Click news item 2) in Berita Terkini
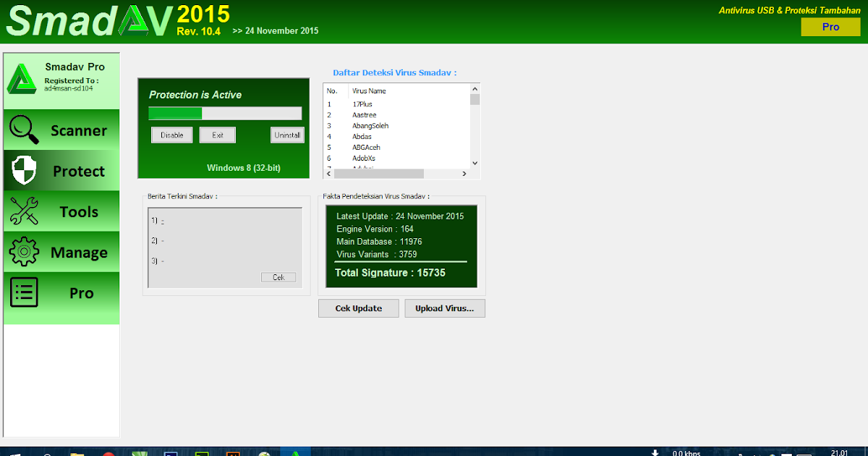This screenshot has height=456, width=868. coord(158,240)
